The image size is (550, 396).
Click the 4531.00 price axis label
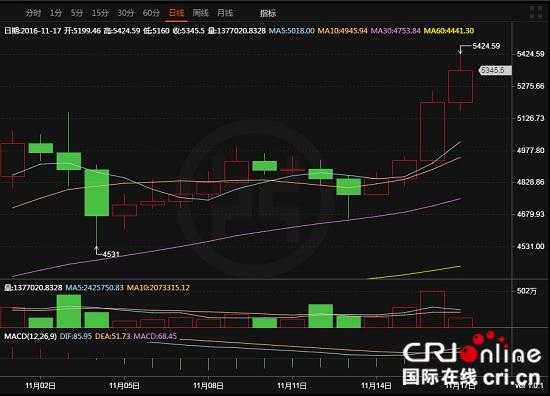[530, 246]
